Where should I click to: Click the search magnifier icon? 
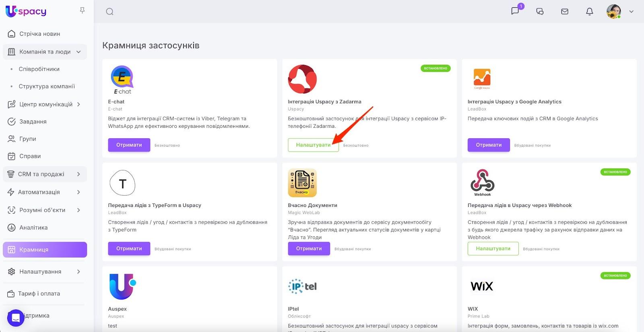click(109, 12)
